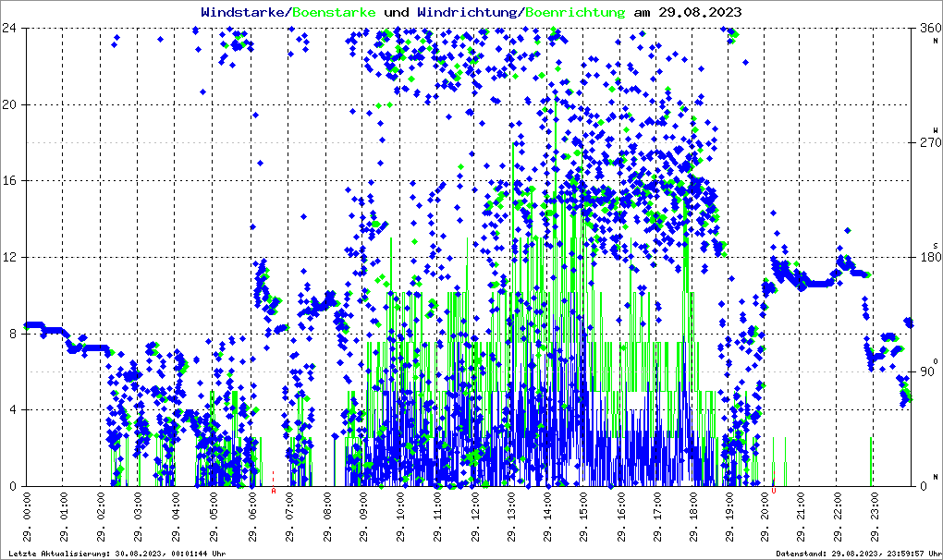
Task: Click direction axis label "270"
Action: [x=930, y=142]
